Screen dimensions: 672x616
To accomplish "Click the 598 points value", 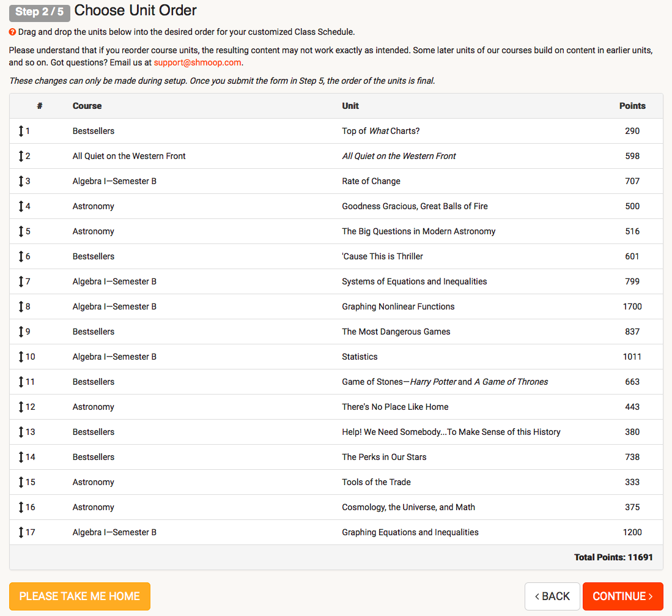I will point(632,156).
